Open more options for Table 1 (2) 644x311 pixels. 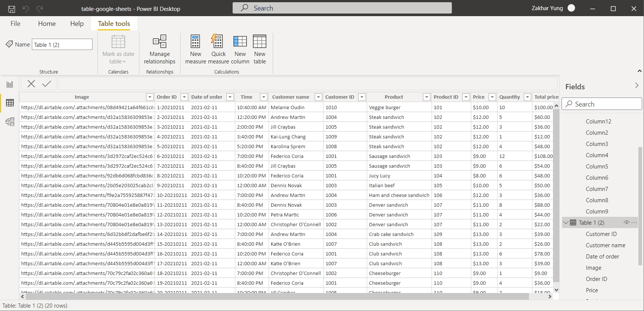tap(634, 222)
